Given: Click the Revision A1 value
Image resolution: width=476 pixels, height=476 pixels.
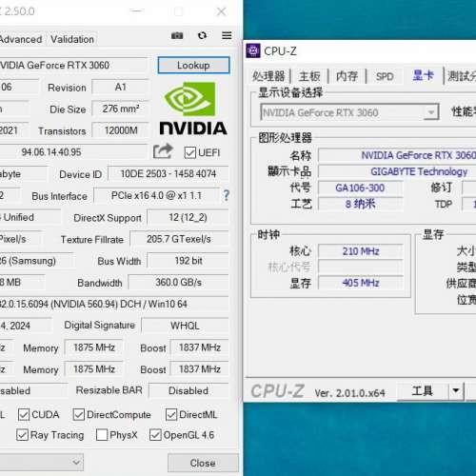Looking at the screenshot, I should pyautogui.click(x=120, y=87).
